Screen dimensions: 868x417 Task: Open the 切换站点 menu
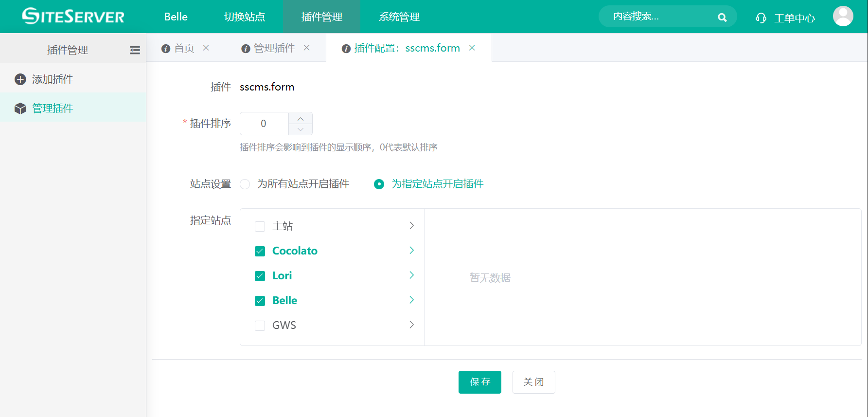click(x=244, y=17)
